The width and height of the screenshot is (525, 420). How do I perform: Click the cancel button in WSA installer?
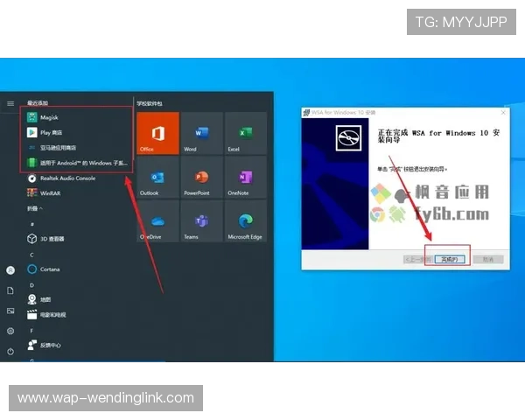pyautogui.click(x=488, y=259)
